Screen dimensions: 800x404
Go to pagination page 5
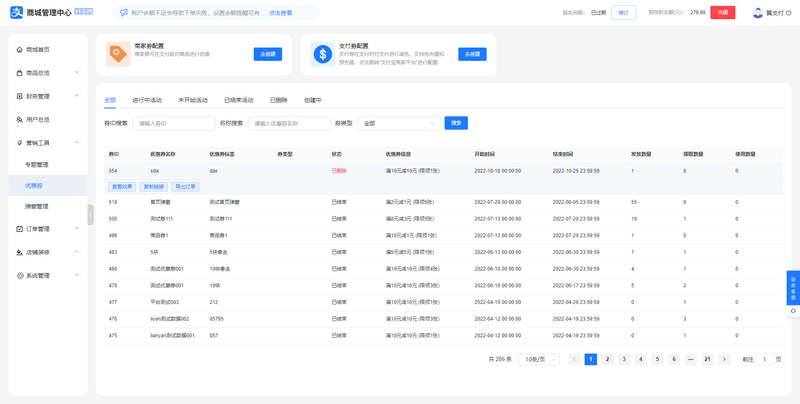coord(658,359)
